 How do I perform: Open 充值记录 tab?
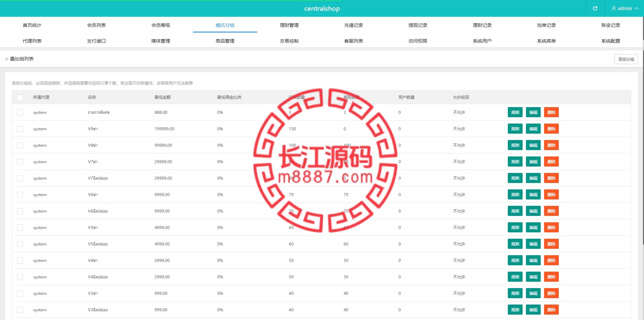(x=354, y=25)
